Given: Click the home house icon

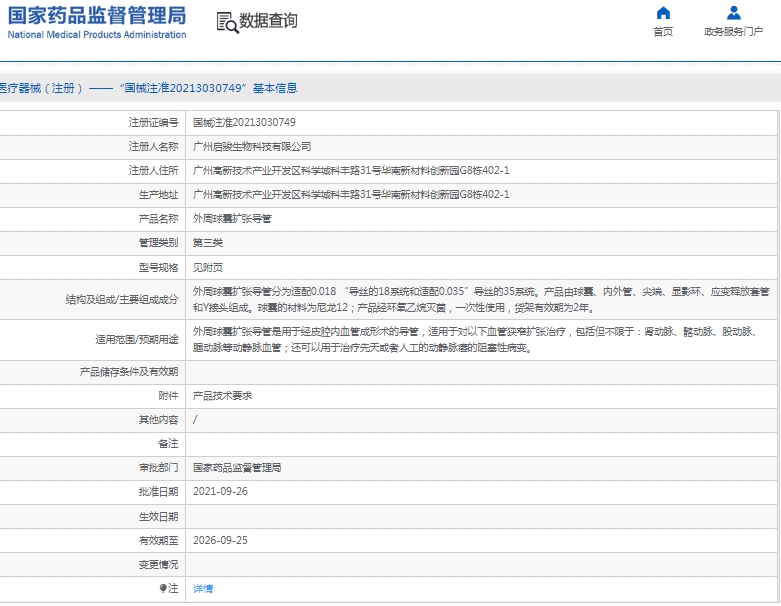Looking at the screenshot, I should click(663, 12).
